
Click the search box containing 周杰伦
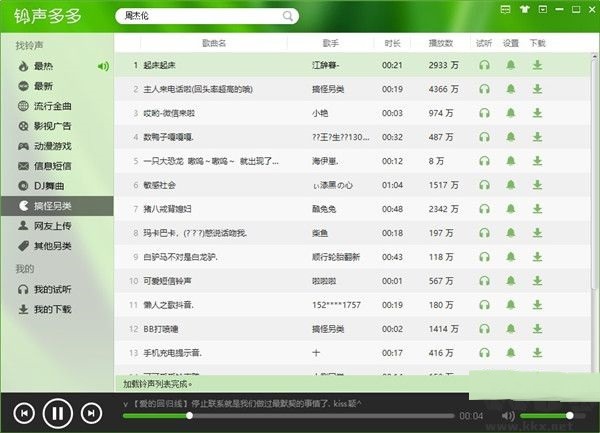(207, 16)
